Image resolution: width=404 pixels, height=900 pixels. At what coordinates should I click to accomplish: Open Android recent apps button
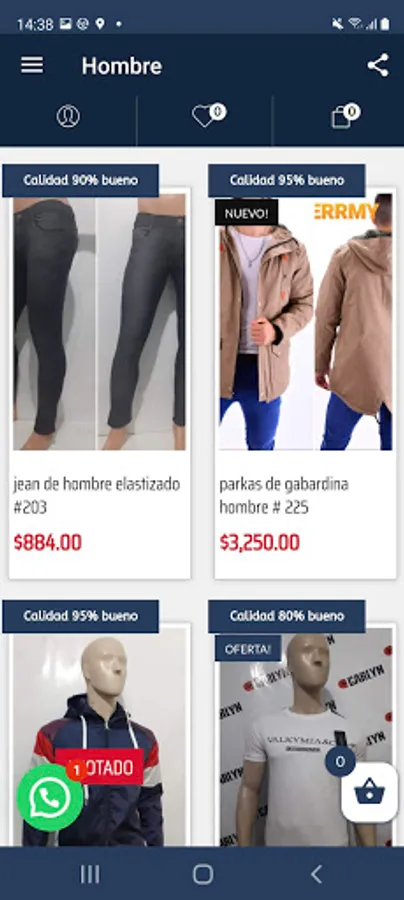[x=90, y=874]
